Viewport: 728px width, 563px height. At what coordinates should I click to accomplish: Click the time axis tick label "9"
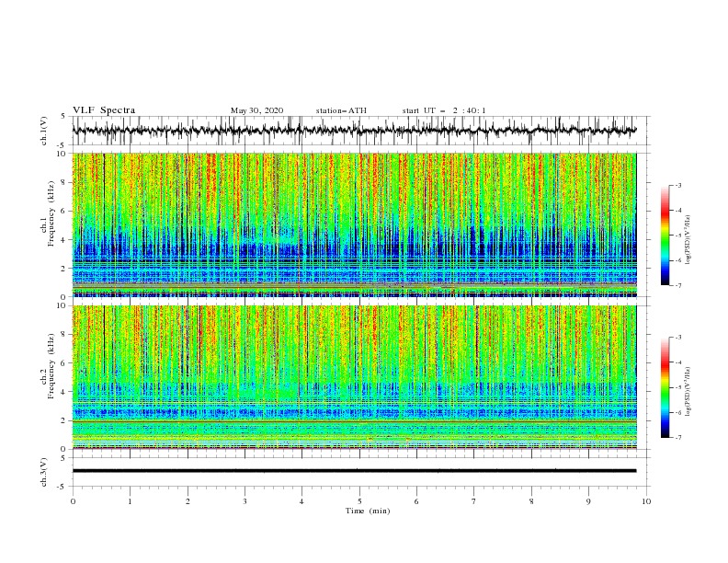click(588, 501)
